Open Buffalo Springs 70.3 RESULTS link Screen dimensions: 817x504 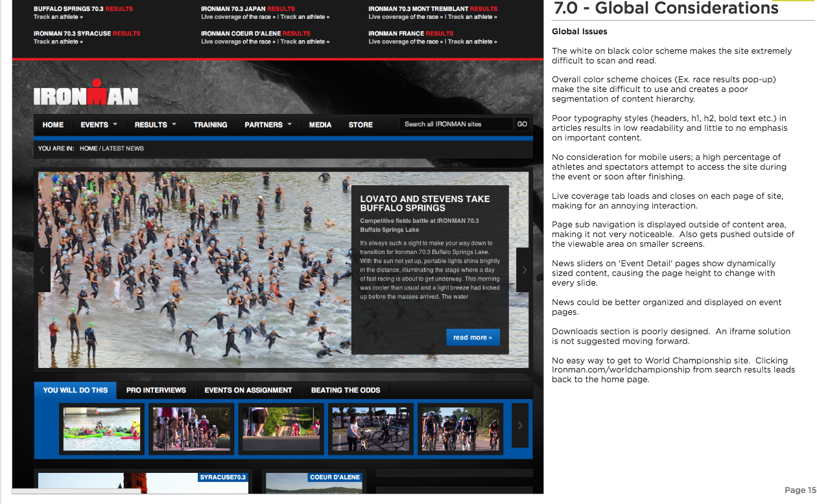119,9
